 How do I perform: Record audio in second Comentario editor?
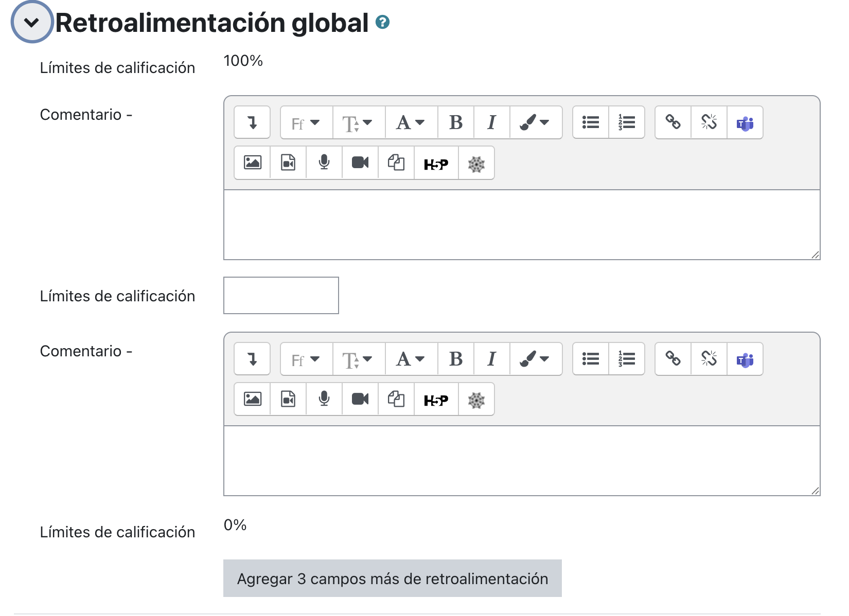click(x=324, y=399)
